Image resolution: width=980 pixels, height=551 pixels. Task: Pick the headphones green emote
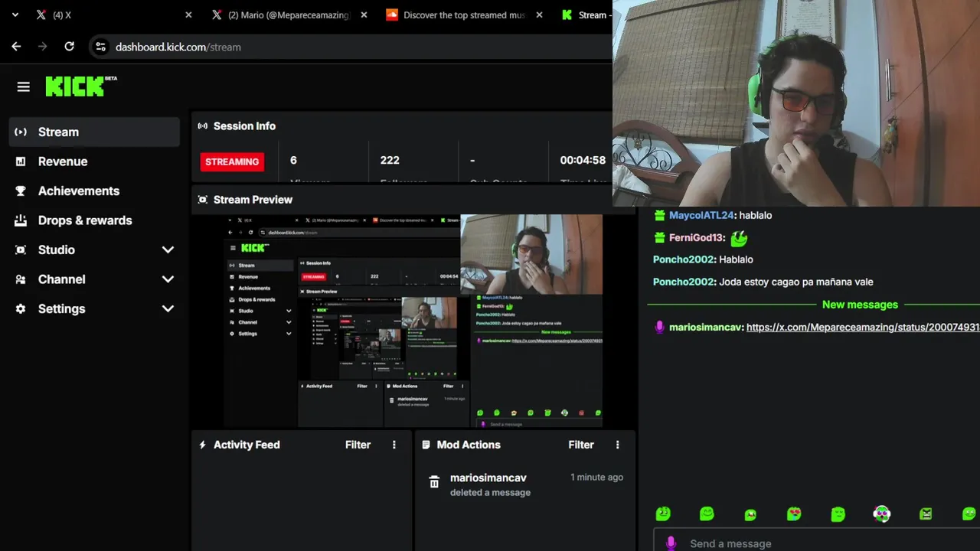pos(882,514)
